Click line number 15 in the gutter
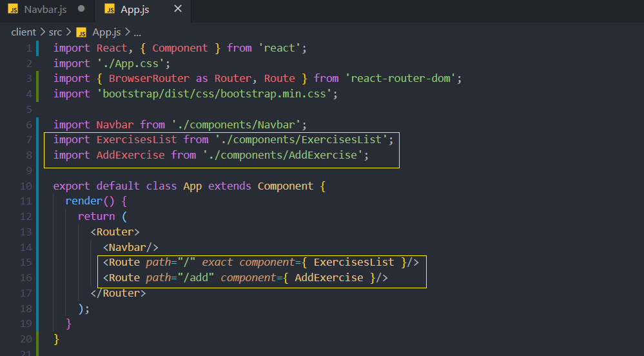 [26, 262]
